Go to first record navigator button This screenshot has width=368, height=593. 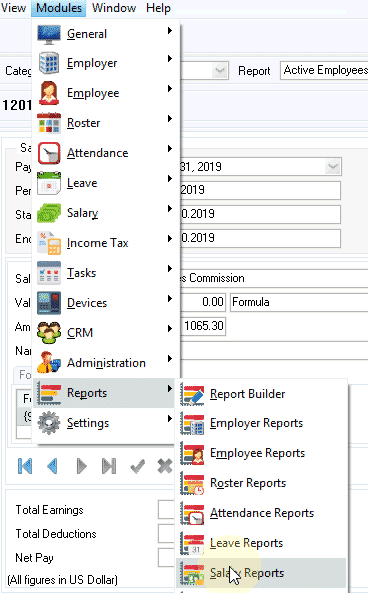(25, 466)
